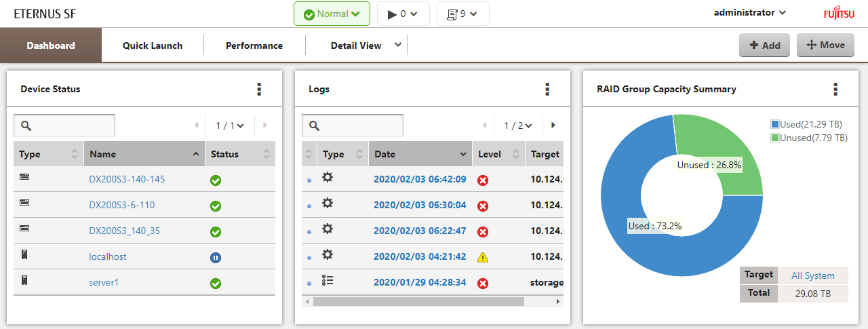Sort Logs table by Level column
The width and height of the screenshot is (868, 329).
pyautogui.click(x=498, y=154)
